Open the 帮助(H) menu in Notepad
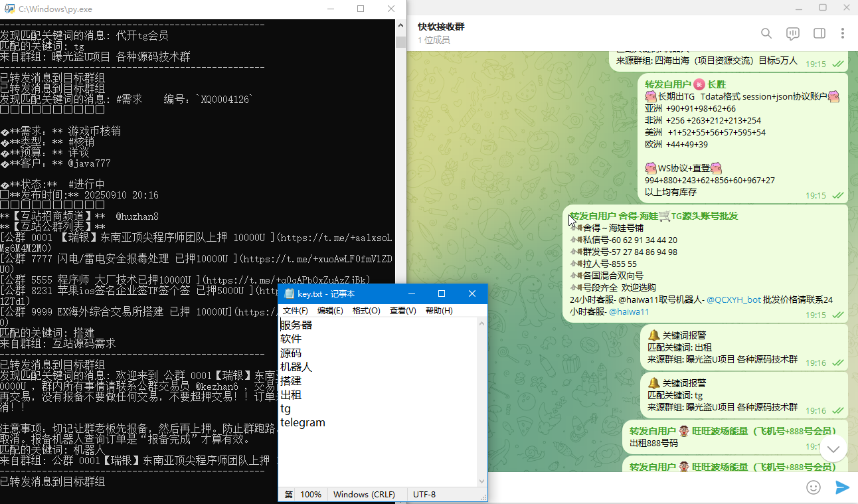858x504 pixels. click(439, 311)
